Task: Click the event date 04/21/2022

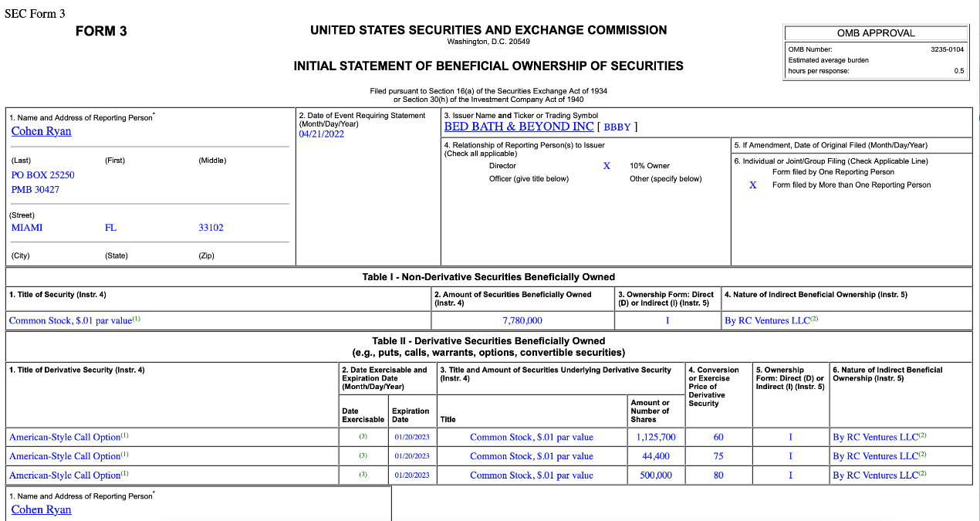Action: [321, 134]
